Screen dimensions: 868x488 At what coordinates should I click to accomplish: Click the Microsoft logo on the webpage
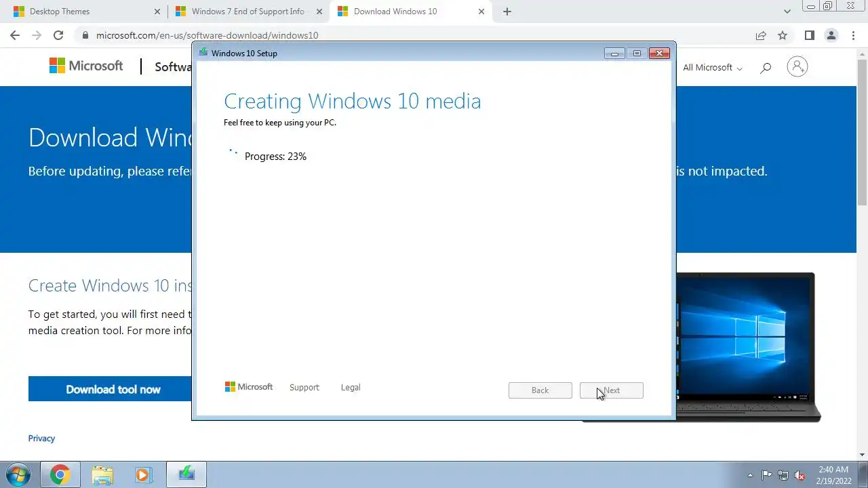[x=86, y=66]
